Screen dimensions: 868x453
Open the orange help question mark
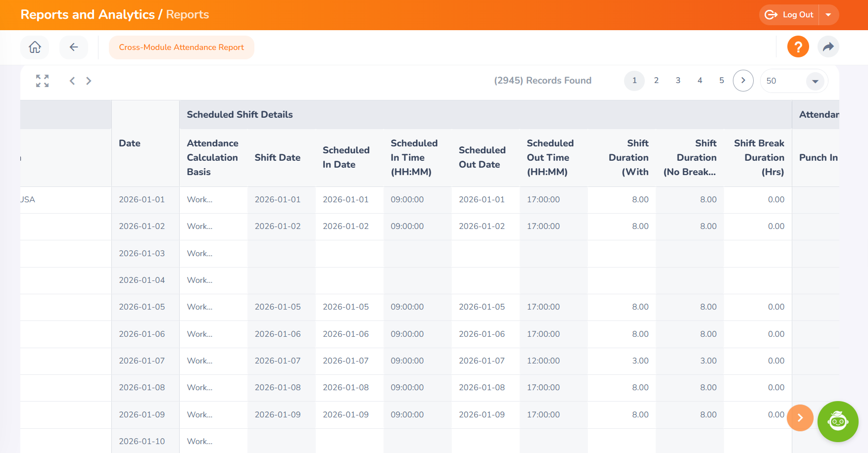click(x=798, y=47)
